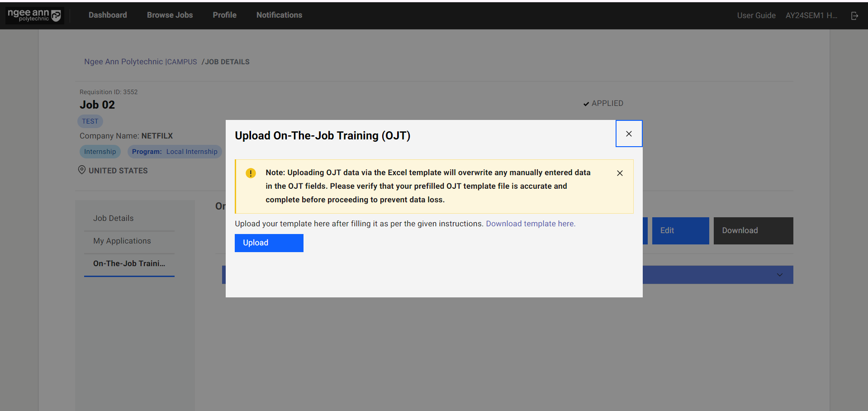868x411 pixels.
Task: Click the checkmark next to APPLIED
Action: (585, 103)
